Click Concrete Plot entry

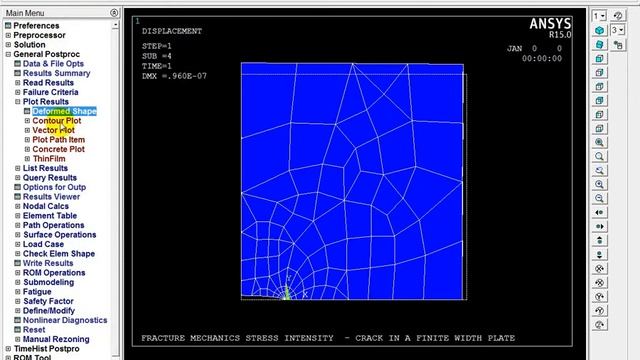tap(58, 149)
